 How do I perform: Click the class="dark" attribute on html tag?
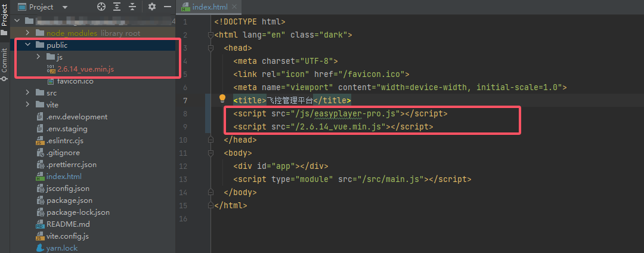tap(318, 35)
